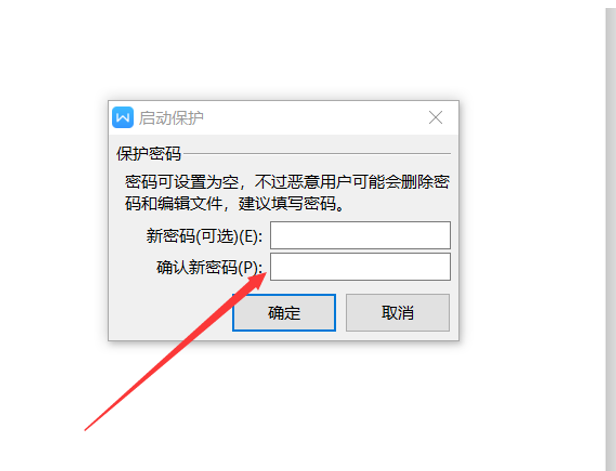Click the first line of the password warning text
616x471 pixels.
(287, 182)
